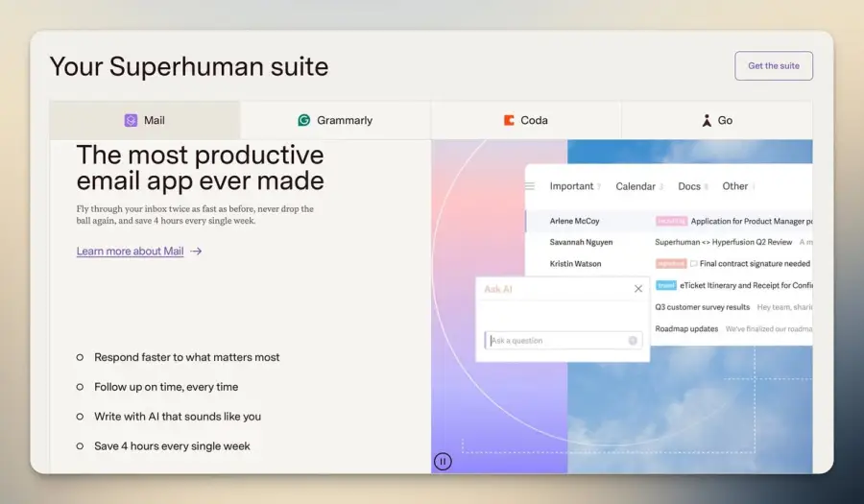This screenshot has width=864, height=504.
Task: Click the Fly through your inbox description
Action: 195,215
